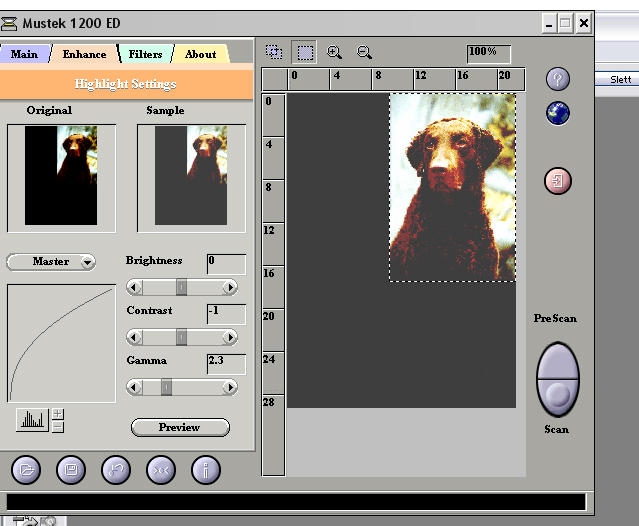Click the undo arrow round button

116,470
